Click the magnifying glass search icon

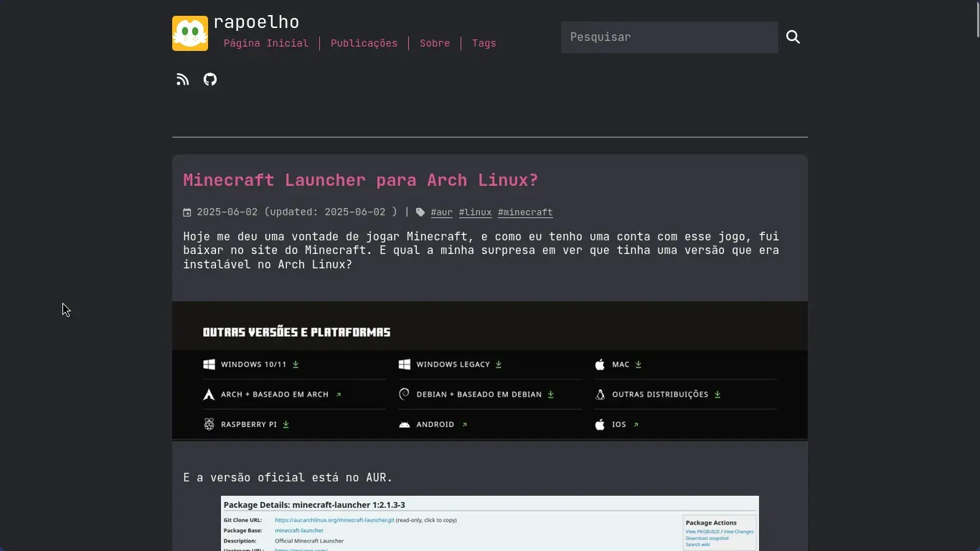pyautogui.click(x=793, y=37)
